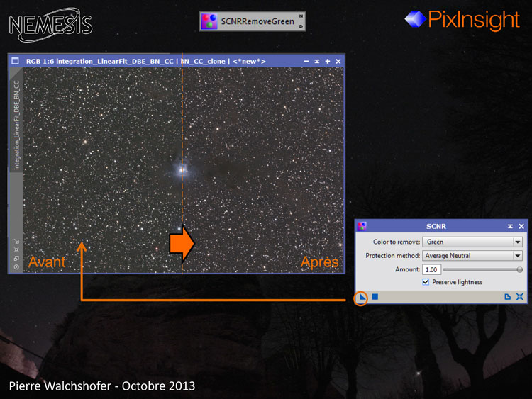
Task: Click the N marker on SCNRRemoveGreen icon
Action: 301,16
